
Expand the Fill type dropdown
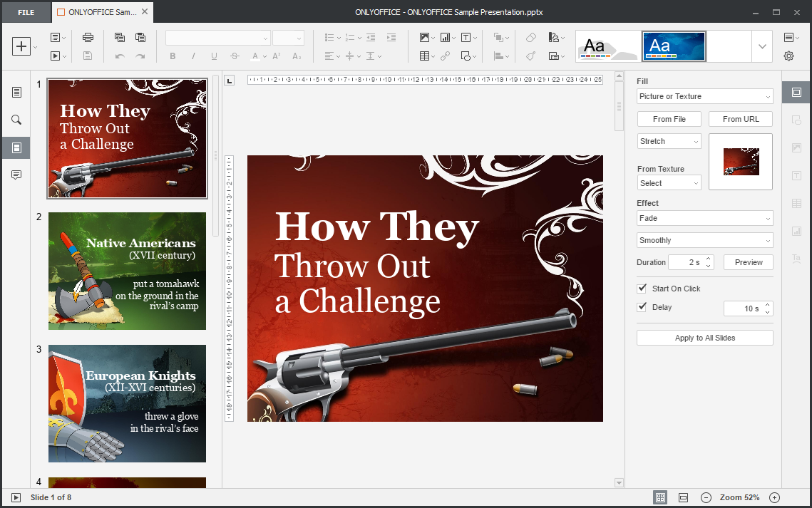point(704,96)
